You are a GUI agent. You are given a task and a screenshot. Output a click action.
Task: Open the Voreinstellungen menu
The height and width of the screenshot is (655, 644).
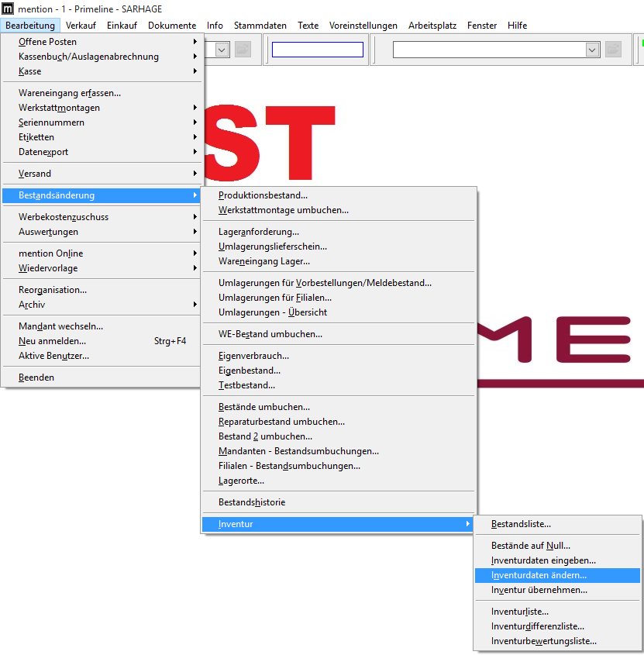[x=363, y=25]
